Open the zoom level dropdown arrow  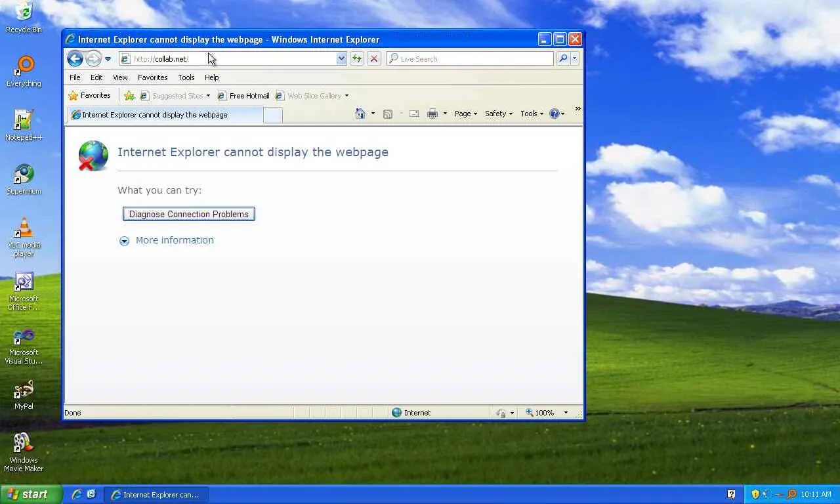566,413
